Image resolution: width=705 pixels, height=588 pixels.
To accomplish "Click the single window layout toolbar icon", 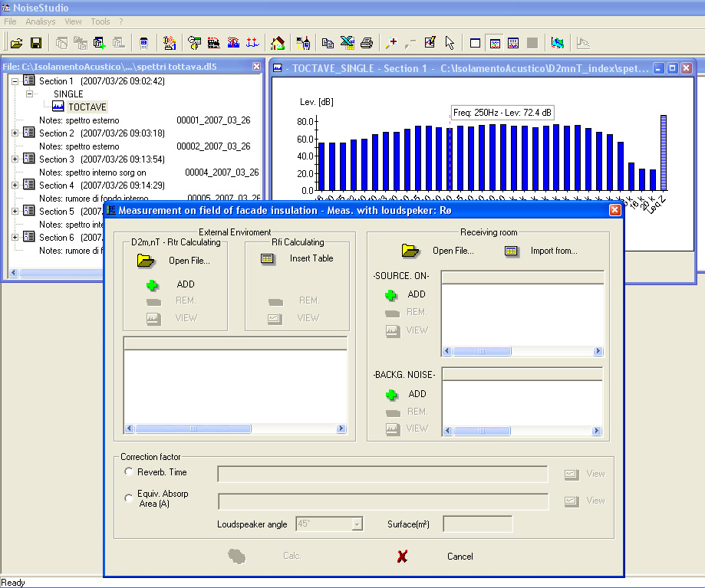I will (476, 43).
